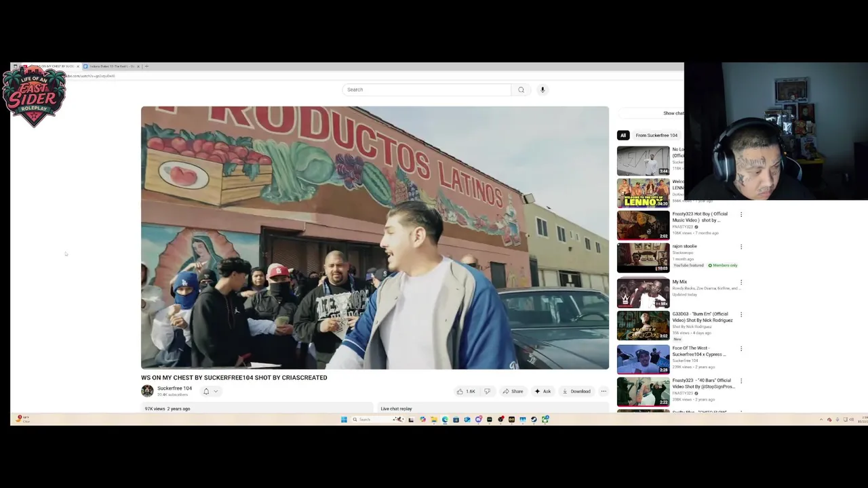This screenshot has height=488, width=868.
Task: Open a new browser tab with plus button
Action: tap(146, 66)
